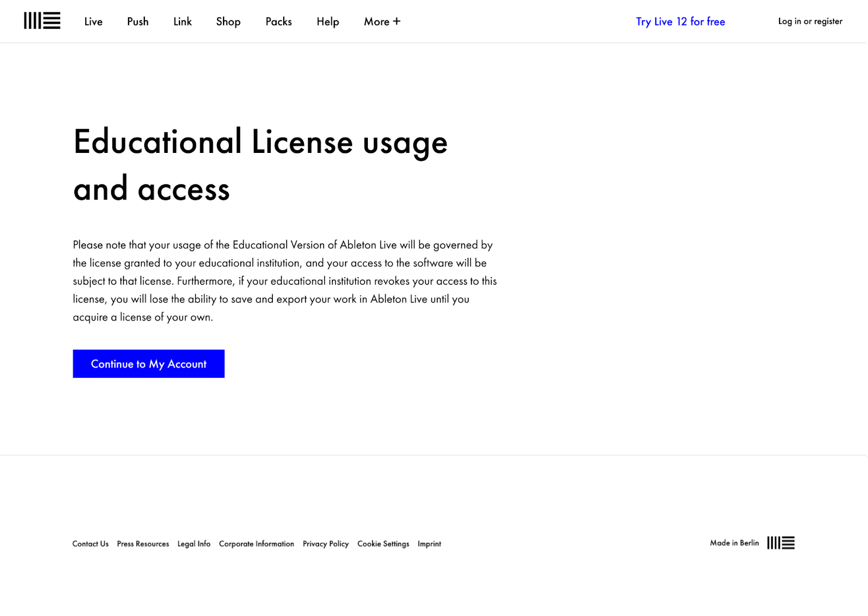Image resolution: width=868 pixels, height=616 pixels.
Task: Browse Packs from the navigation bar
Action: coord(278,22)
